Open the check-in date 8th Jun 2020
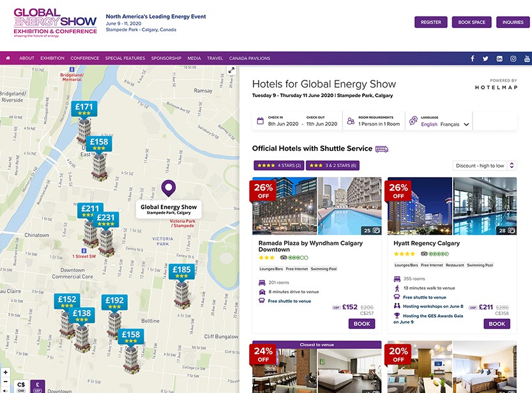This screenshot has width=532, height=393. click(x=284, y=124)
